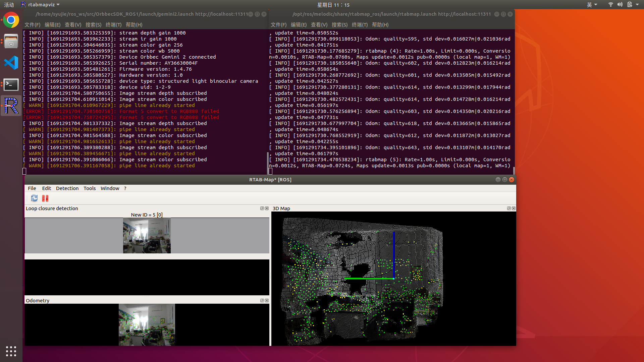This screenshot has height=362, width=644.
Task: Float the Odometry panel
Action: 262,301
